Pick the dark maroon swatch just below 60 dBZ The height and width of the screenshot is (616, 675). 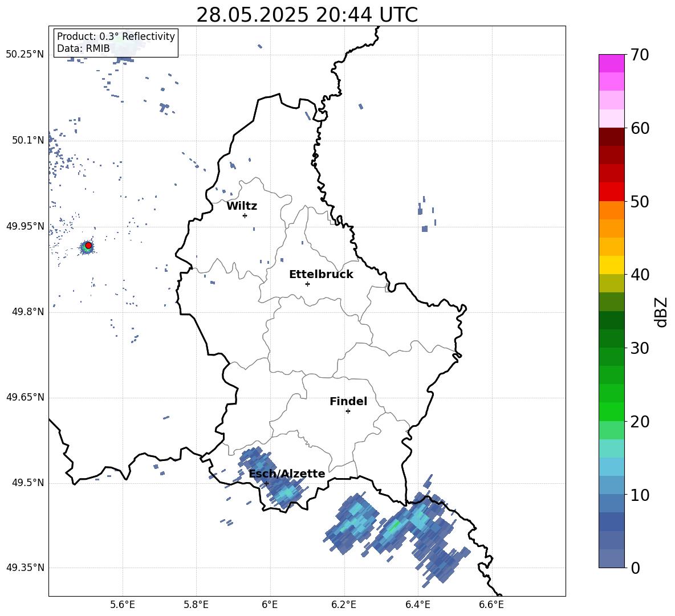click(x=611, y=137)
